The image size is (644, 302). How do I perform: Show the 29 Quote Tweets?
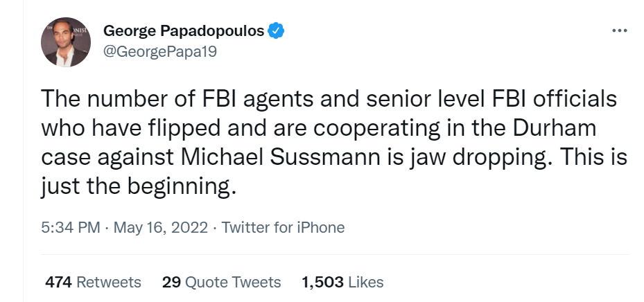[x=221, y=283]
